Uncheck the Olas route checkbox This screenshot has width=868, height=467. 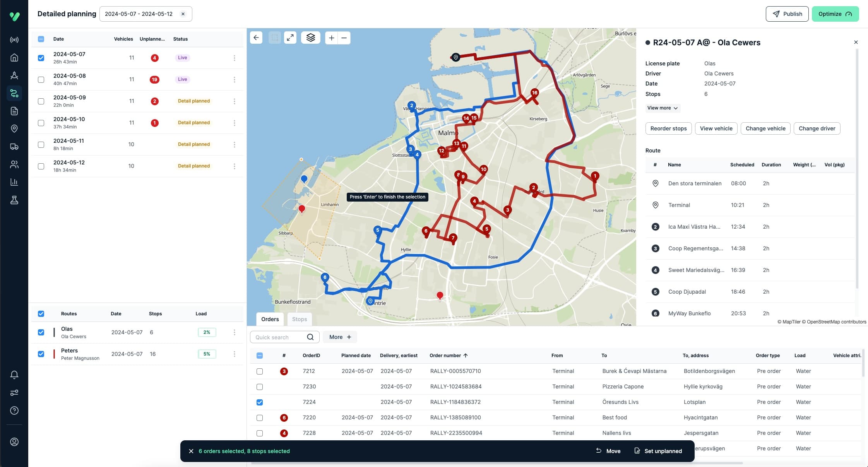(x=41, y=332)
